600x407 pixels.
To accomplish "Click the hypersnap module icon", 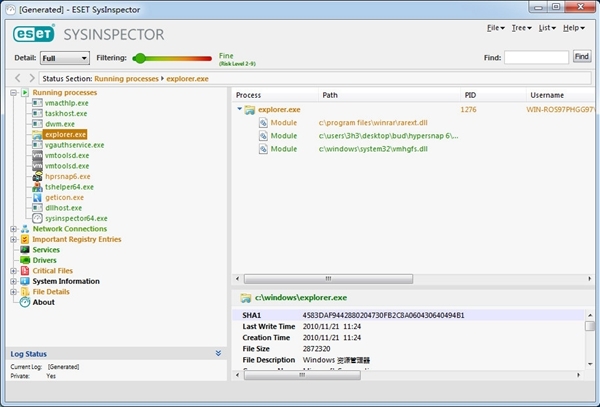I will click(263, 136).
